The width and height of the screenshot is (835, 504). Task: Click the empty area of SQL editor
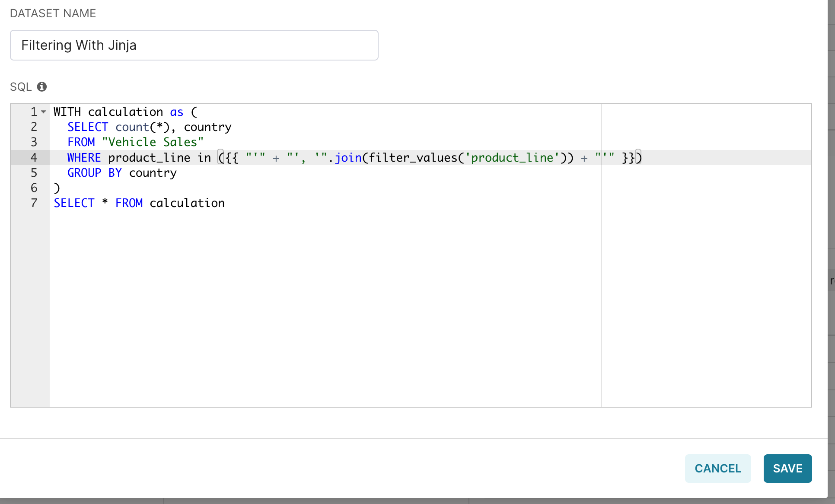click(x=324, y=303)
